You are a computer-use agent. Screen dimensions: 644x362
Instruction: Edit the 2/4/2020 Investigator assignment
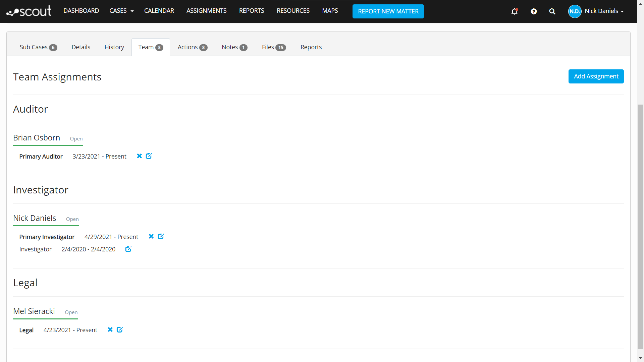point(128,249)
